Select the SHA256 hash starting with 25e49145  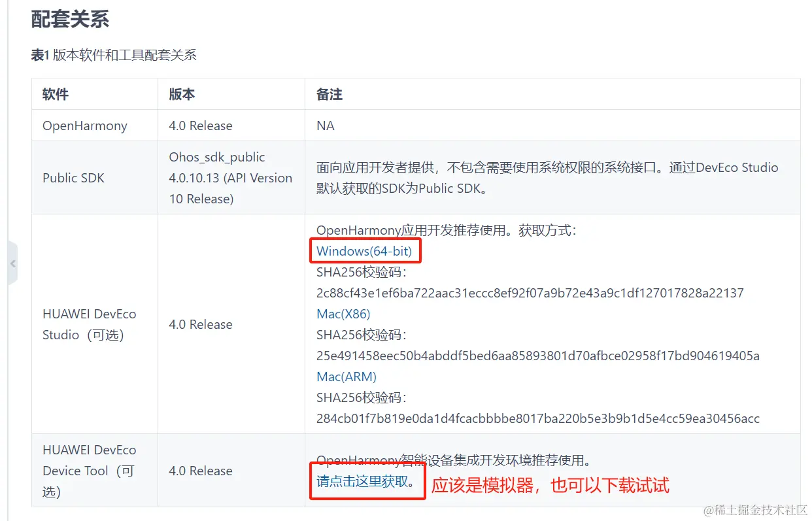[x=538, y=356]
